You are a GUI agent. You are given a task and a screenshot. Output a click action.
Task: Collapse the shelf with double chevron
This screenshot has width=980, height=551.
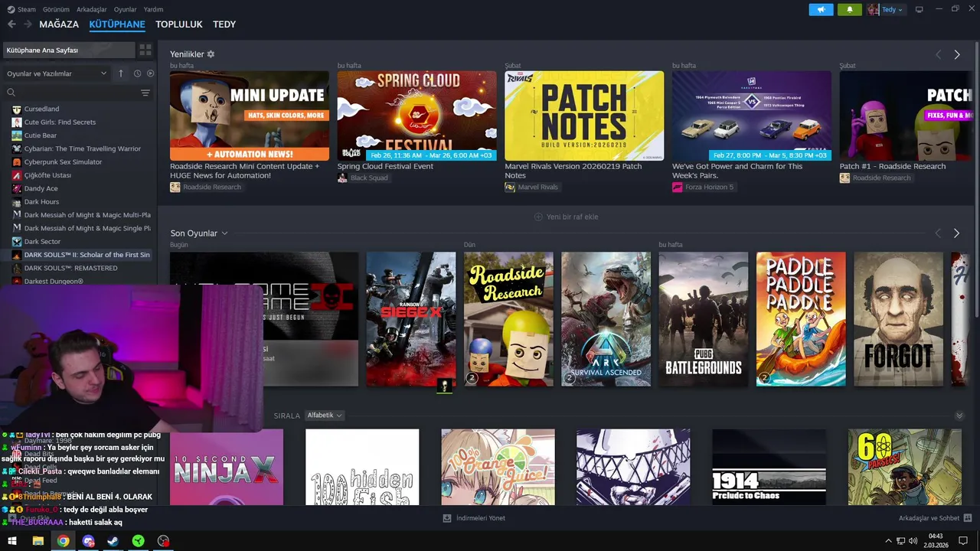[x=959, y=416]
